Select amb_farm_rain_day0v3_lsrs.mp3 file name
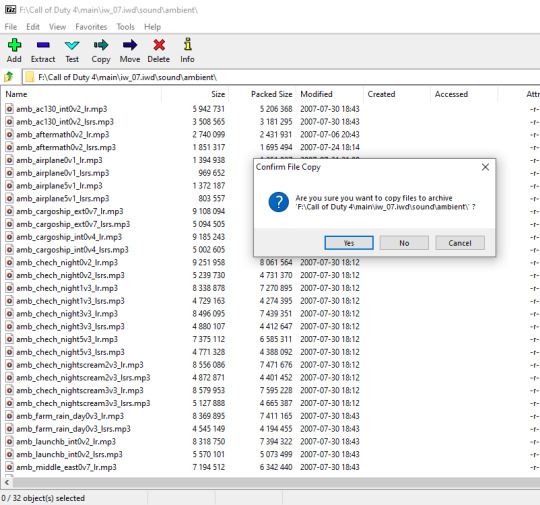540x505 pixels. 73,429
